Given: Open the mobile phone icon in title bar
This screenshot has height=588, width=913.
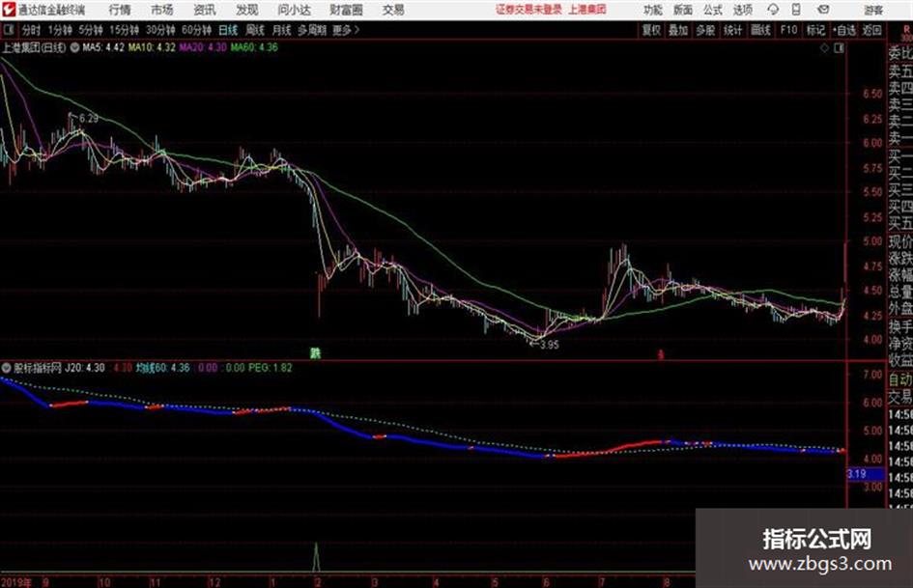Looking at the screenshot, I should tap(796, 10).
